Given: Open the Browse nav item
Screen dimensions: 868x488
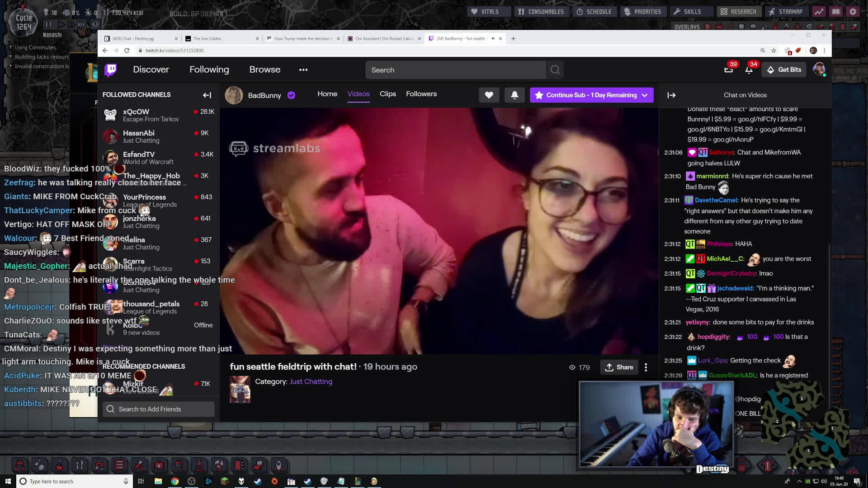Looking at the screenshot, I should click(x=265, y=70).
